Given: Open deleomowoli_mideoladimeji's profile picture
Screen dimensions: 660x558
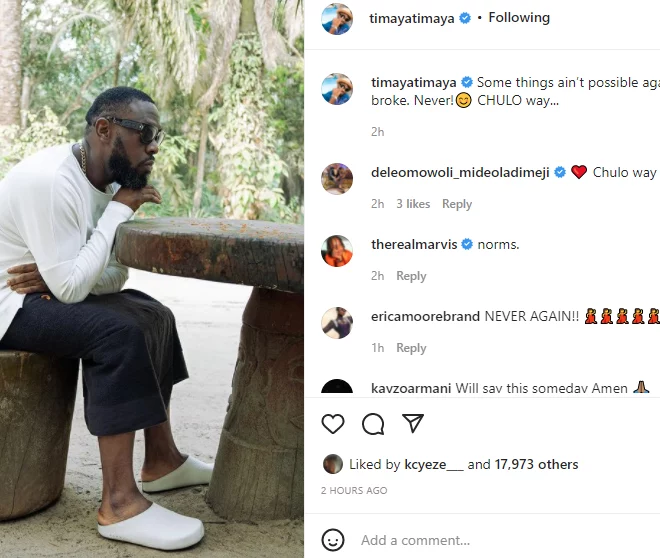Looking at the screenshot, I should pyautogui.click(x=337, y=179).
